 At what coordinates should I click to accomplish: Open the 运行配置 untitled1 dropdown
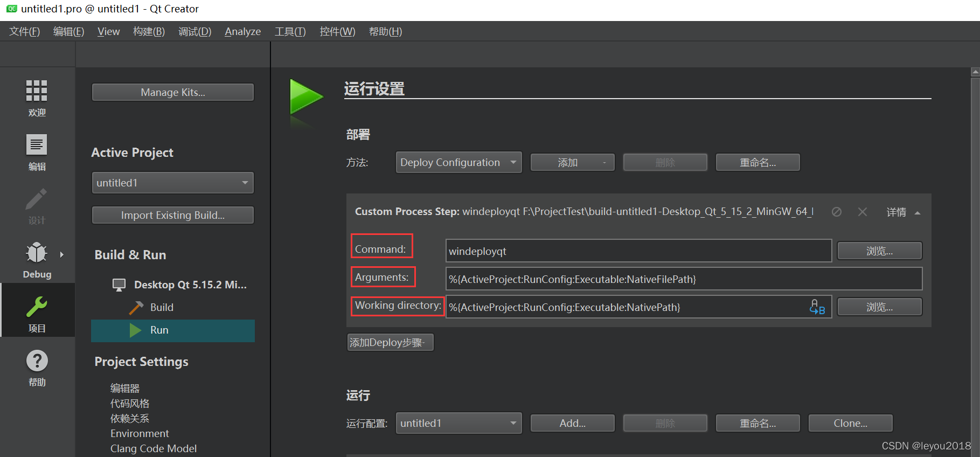[x=459, y=423]
